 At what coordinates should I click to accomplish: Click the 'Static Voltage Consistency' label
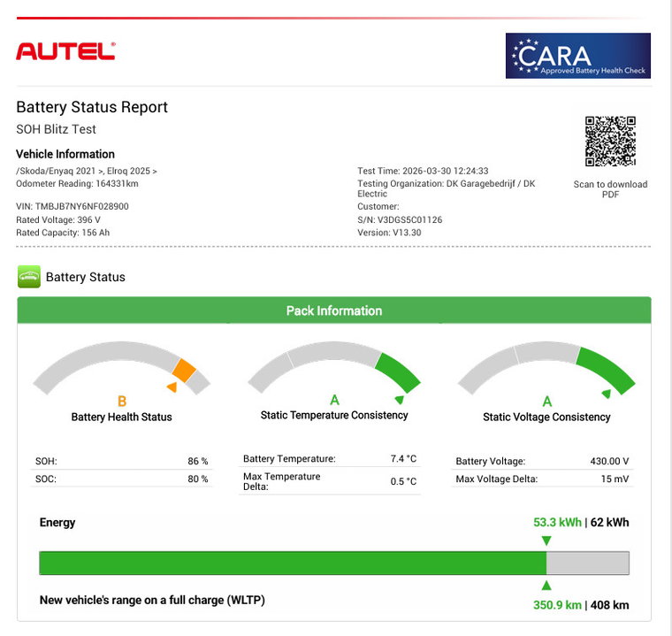pos(546,417)
